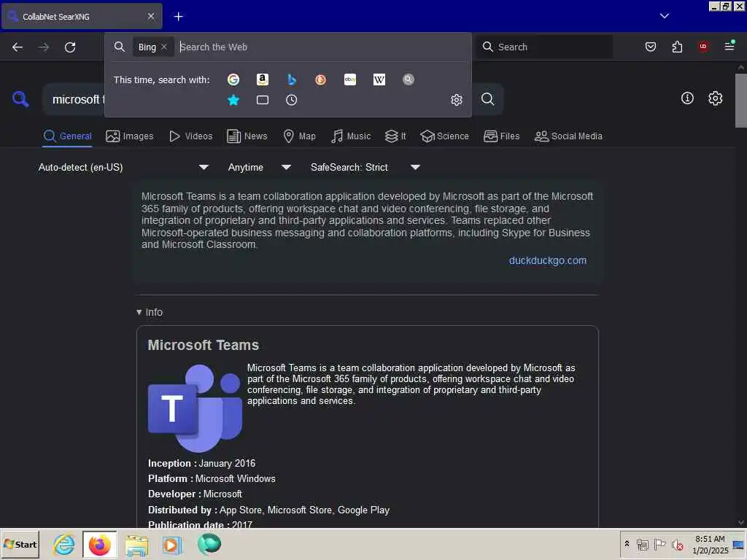747x560 pixels.
Task: Open Windows Explorer from taskbar
Action: coord(136,544)
